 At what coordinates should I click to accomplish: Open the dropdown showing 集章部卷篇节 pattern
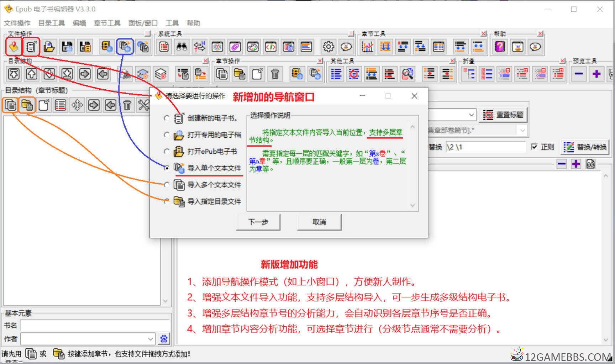[522, 131]
